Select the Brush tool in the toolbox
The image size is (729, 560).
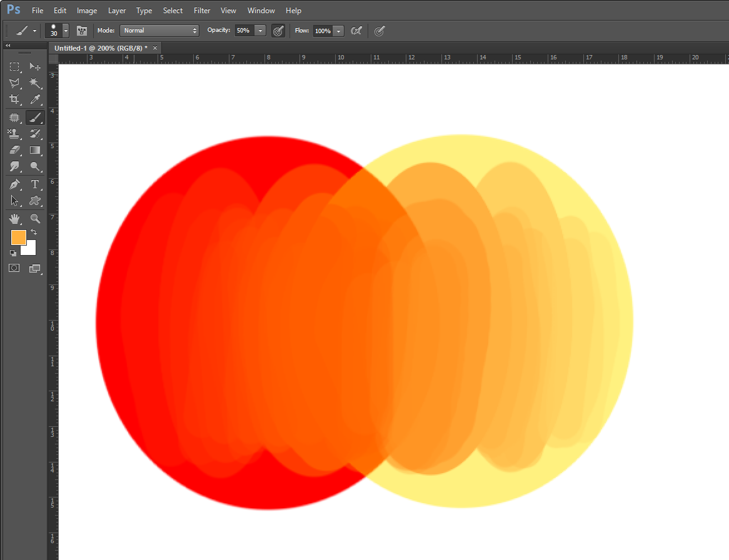click(35, 117)
